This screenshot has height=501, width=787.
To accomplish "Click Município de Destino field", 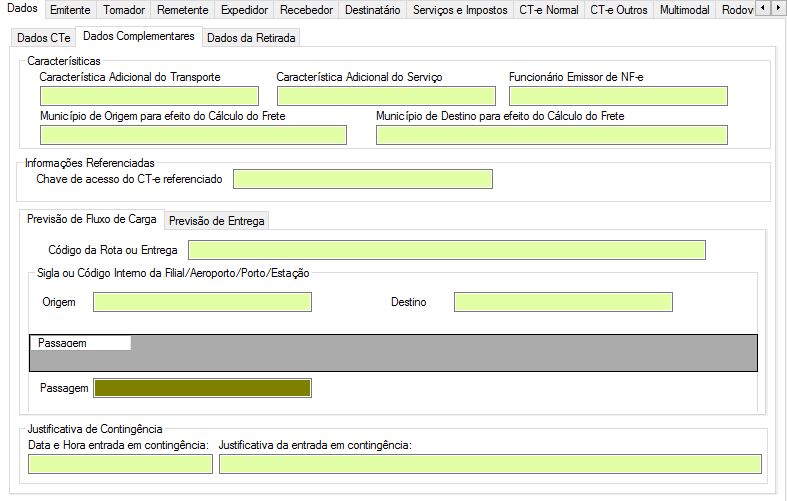I will (x=552, y=135).
